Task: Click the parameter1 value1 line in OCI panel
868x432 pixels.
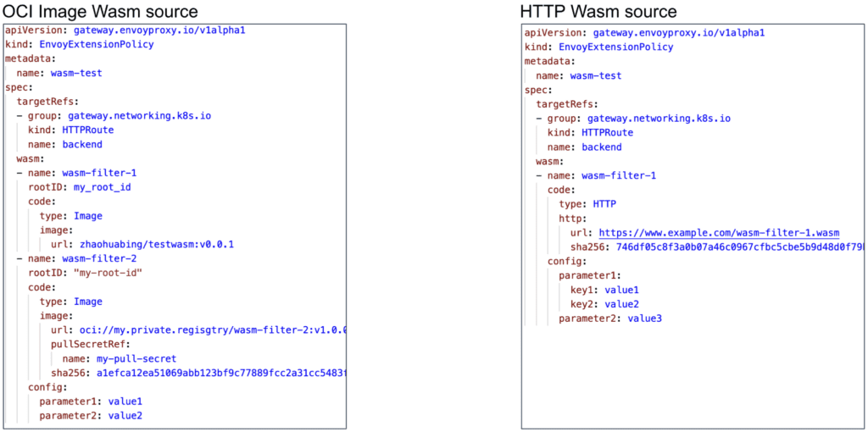Action: pos(91,402)
